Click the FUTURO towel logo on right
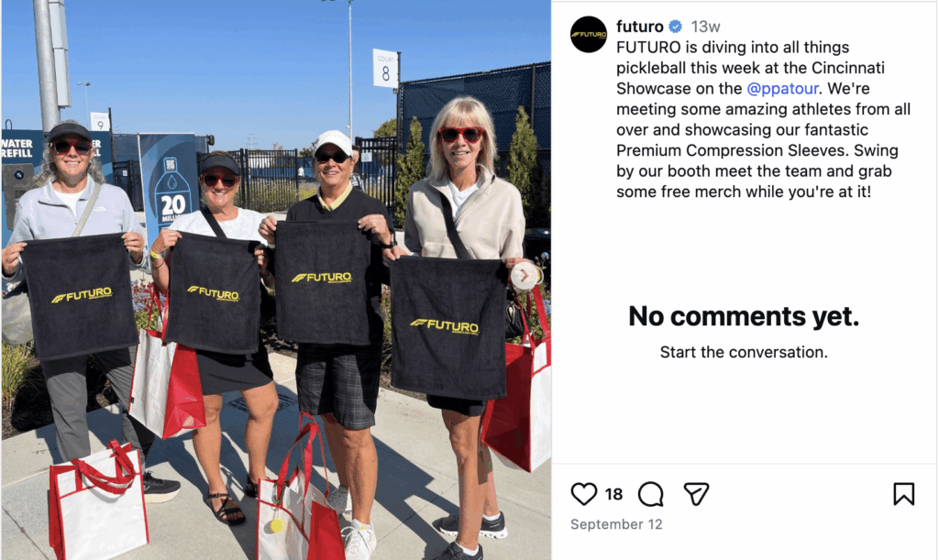 [445, 326]
